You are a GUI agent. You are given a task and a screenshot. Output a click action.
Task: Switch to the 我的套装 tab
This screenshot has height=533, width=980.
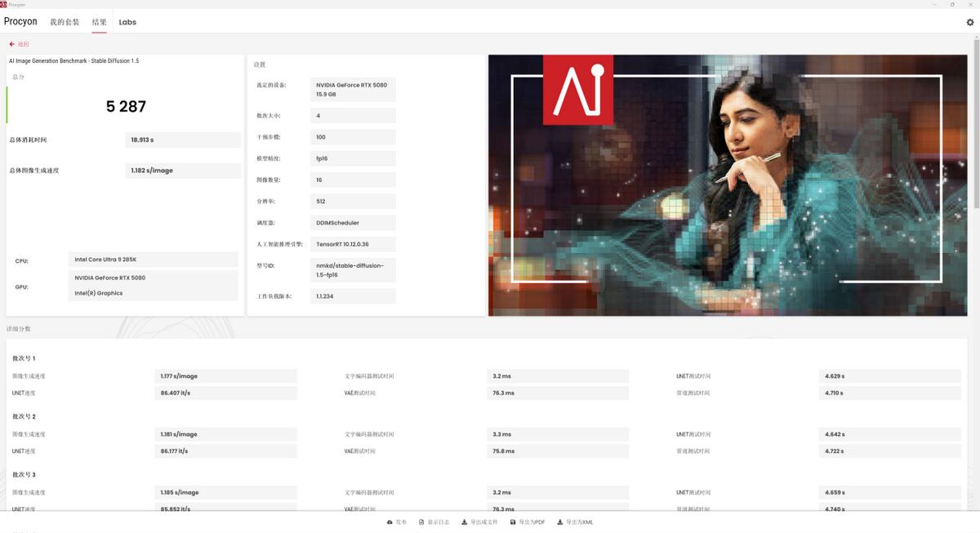[65, 22]
